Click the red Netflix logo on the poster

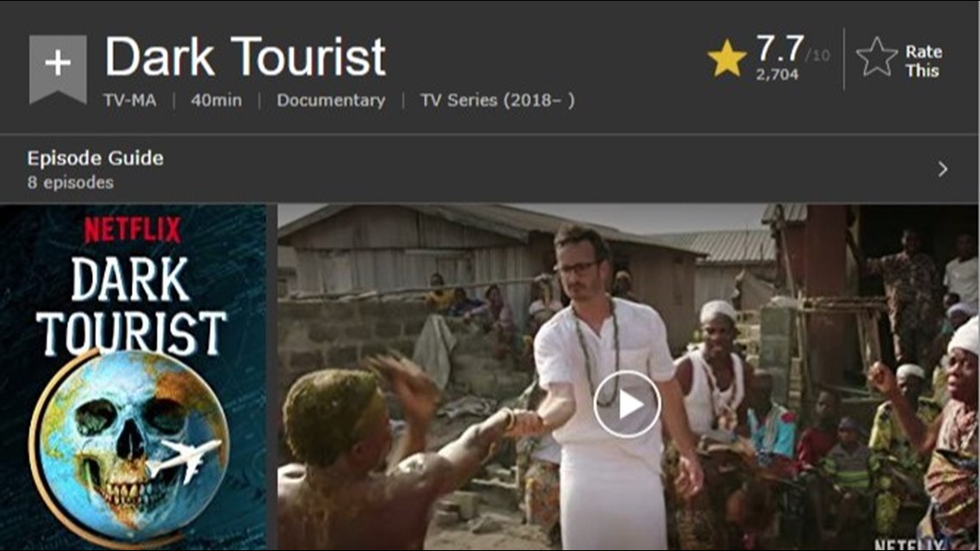[x=132, y=230]
